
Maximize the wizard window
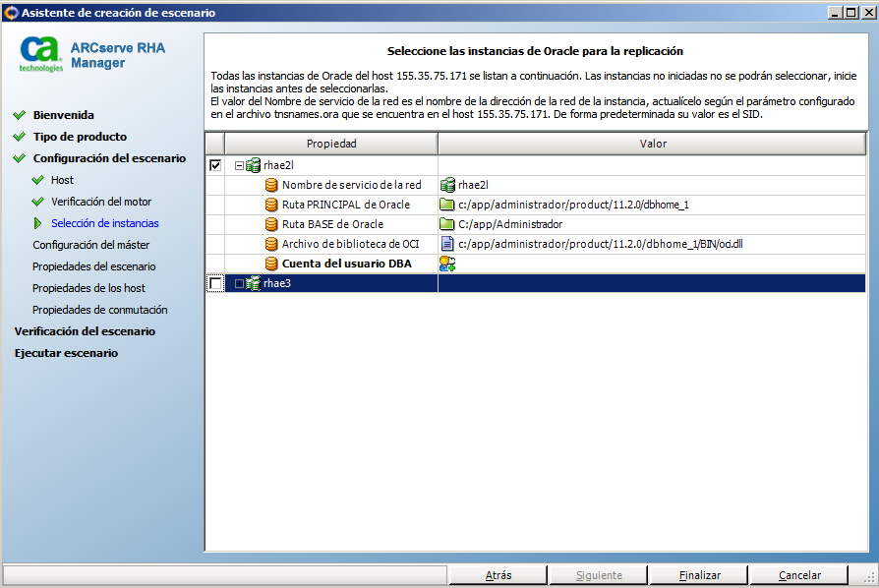point(850,13)
